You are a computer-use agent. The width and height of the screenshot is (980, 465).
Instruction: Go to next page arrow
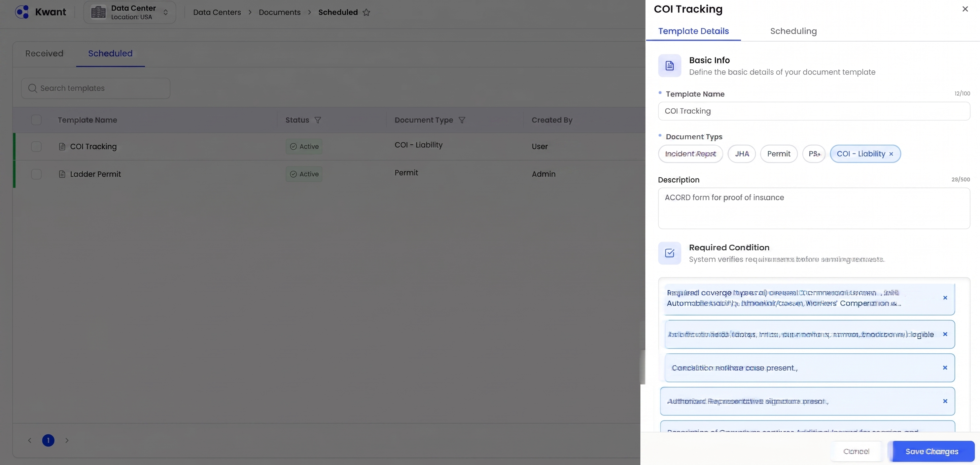67,440
